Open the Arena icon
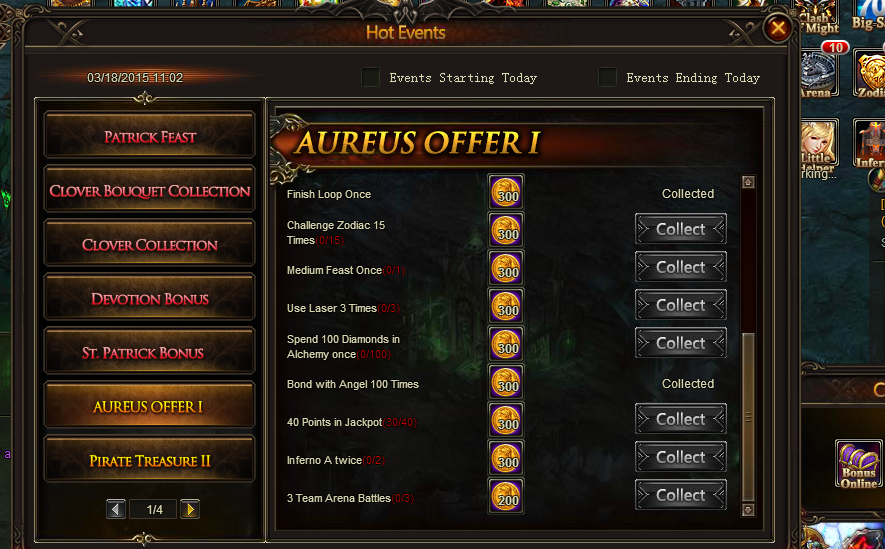This screenshot has width=885, height=549. point(819,73)
